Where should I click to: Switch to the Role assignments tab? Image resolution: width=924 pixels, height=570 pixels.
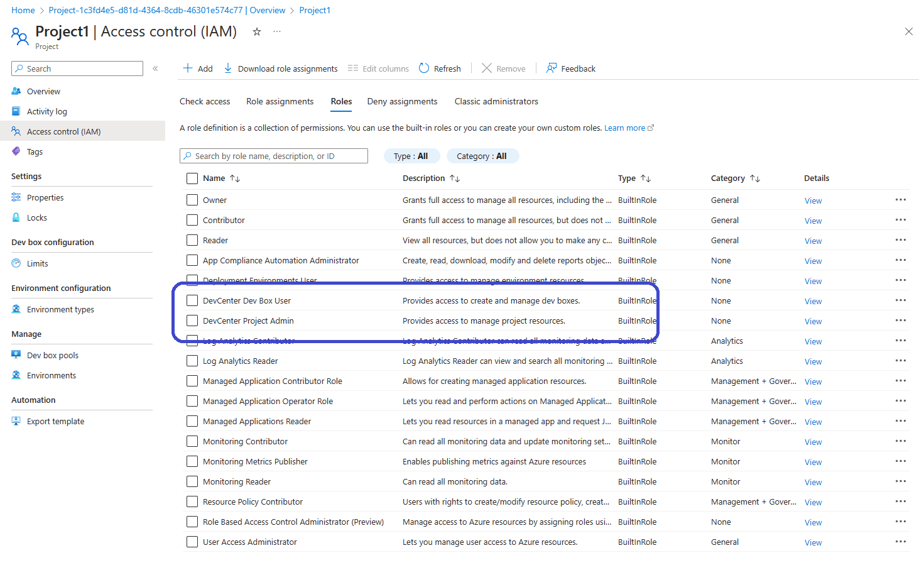pyautogui.click(x=280, y=102)
